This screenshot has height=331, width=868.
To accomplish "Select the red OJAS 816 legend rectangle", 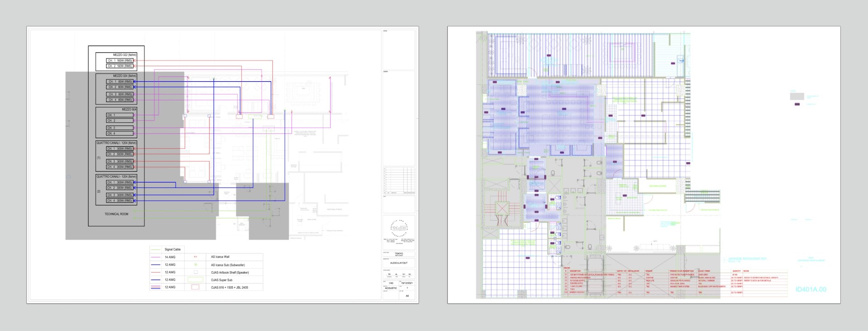I will (x=195, y=287).
